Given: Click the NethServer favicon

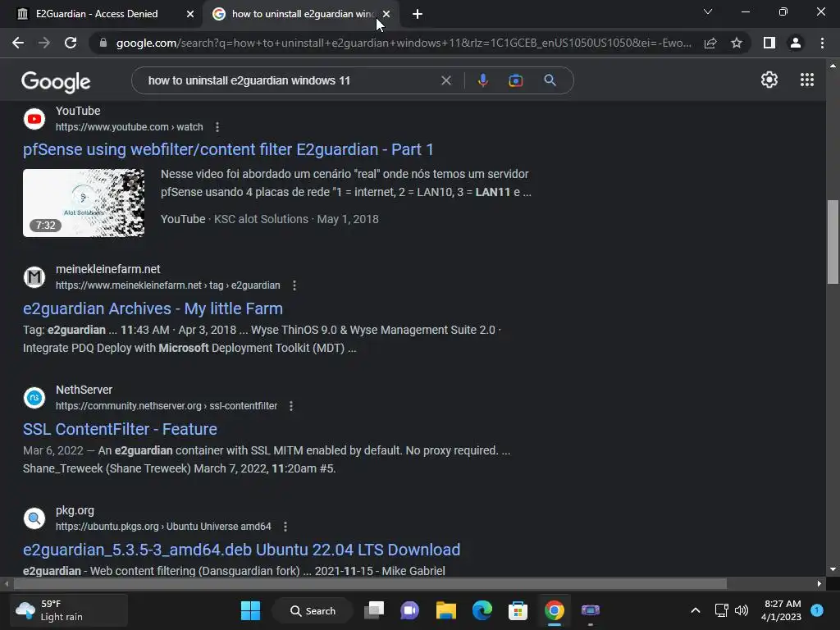Looking at the screenshot, I should click(x=34, y=398).
